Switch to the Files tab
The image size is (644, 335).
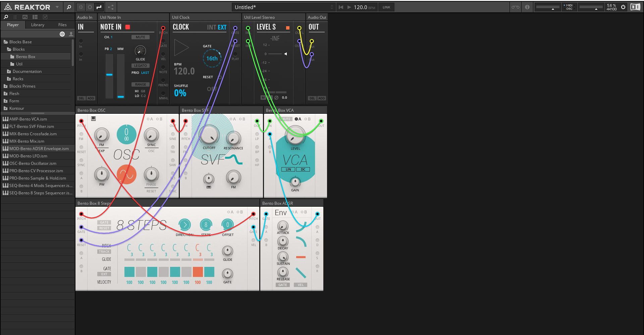(62, 25)
